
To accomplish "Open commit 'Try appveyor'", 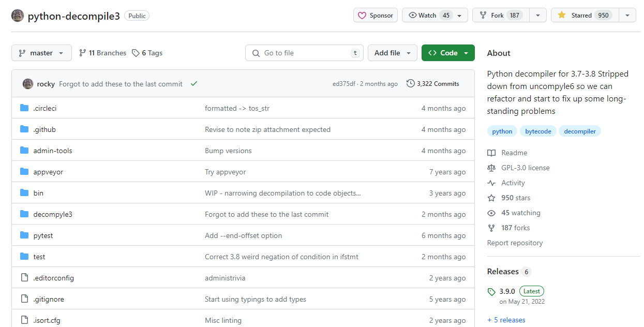I will (226, 172).
